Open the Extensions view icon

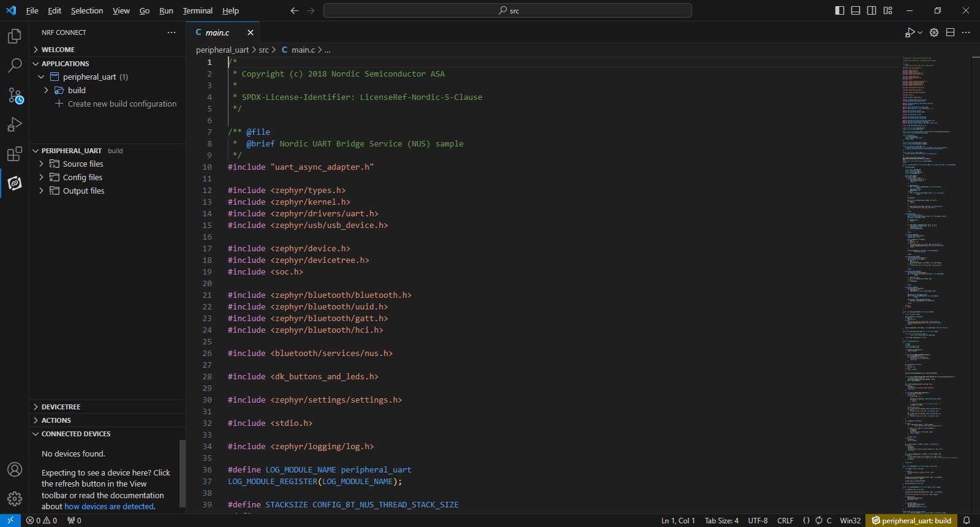coord(14,154)
